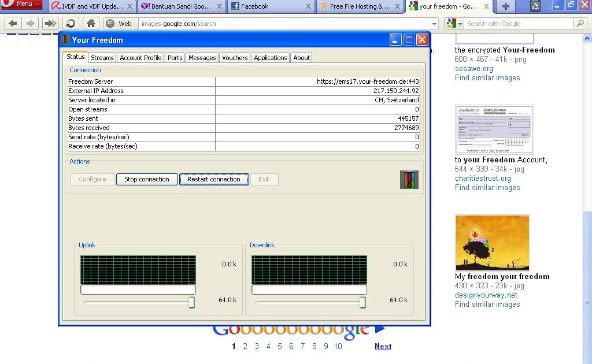The image size is (592, 364).
Task: Open sesawe.org link
Action: 474,69
